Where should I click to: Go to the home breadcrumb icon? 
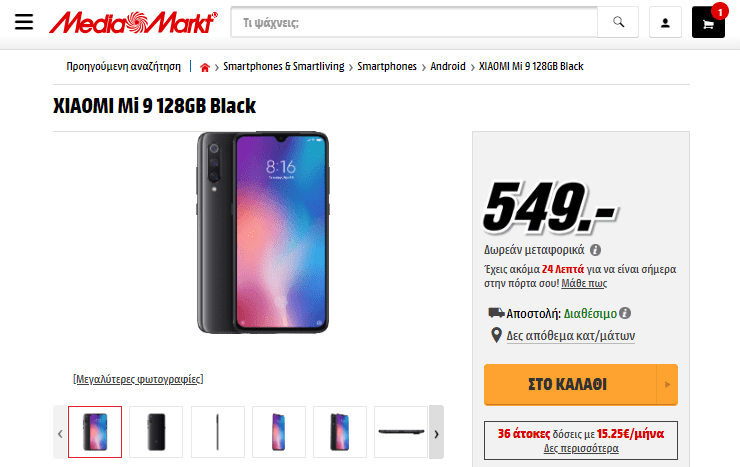click(x=205, y=67)
